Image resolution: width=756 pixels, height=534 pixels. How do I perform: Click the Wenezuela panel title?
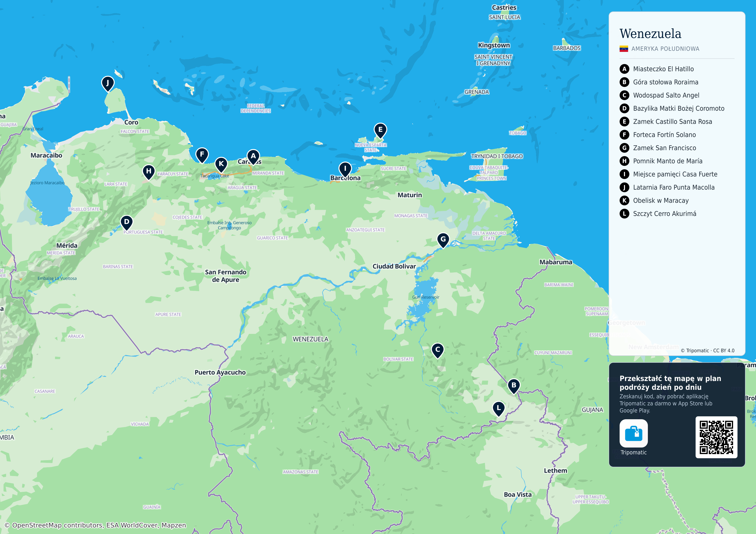click(650, 34)
